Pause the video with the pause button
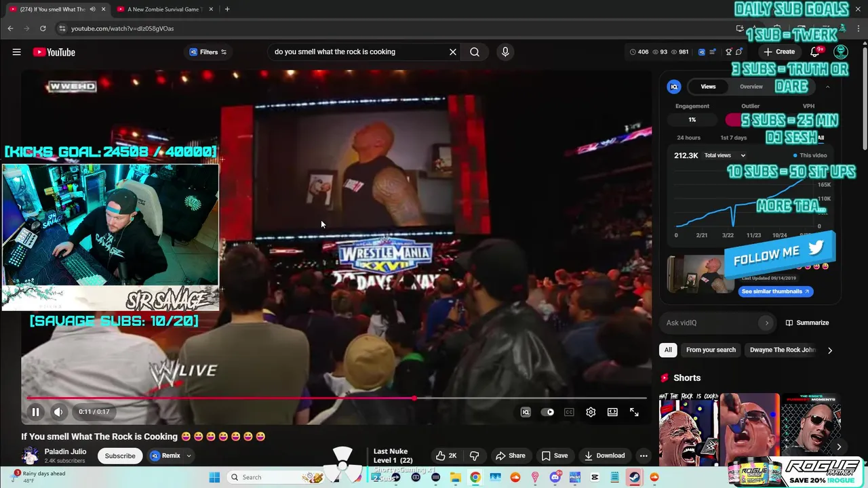Viewport: 868px width, 488px height. click(35, 411)
